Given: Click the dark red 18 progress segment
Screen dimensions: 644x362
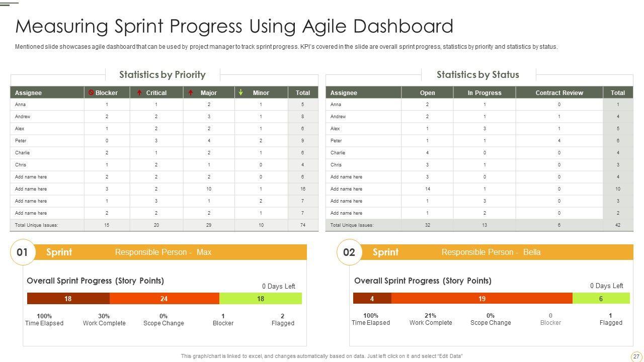Looking at the screenshot, I should 68,299.
